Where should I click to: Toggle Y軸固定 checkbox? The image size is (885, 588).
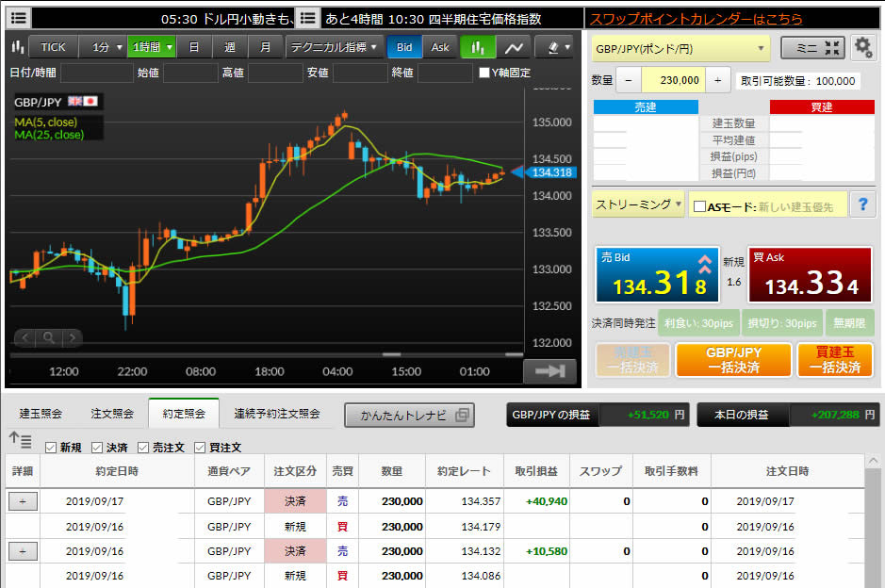483,73
